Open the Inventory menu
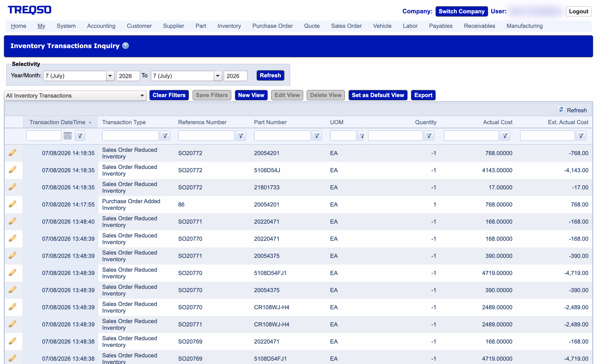 229,26
